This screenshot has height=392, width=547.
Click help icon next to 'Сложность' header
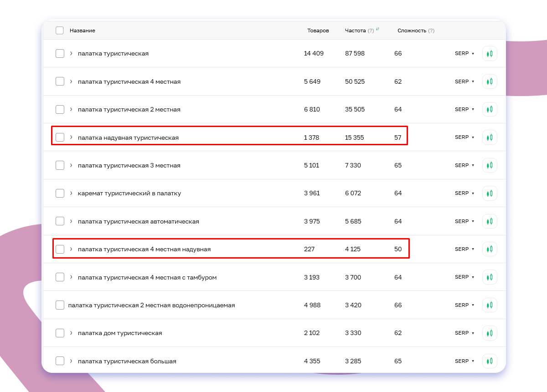[x=431, y=31]
